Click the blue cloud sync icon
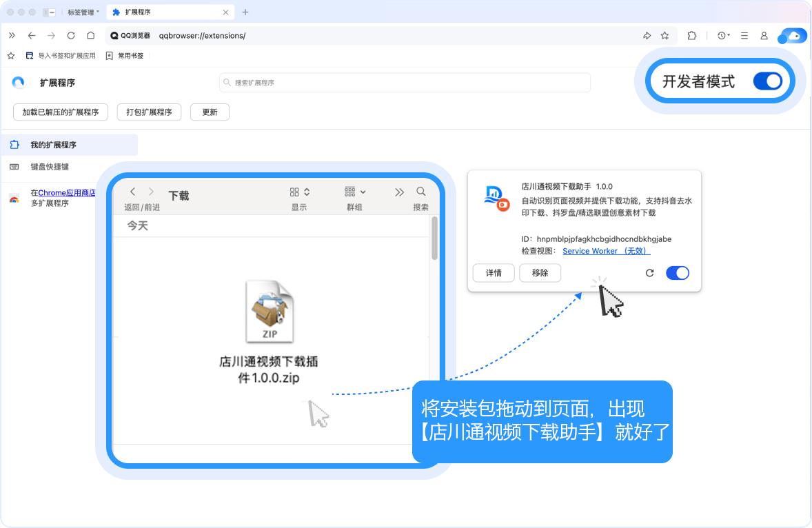This screenshot has height=528, width=812. (x=792, y=37)
